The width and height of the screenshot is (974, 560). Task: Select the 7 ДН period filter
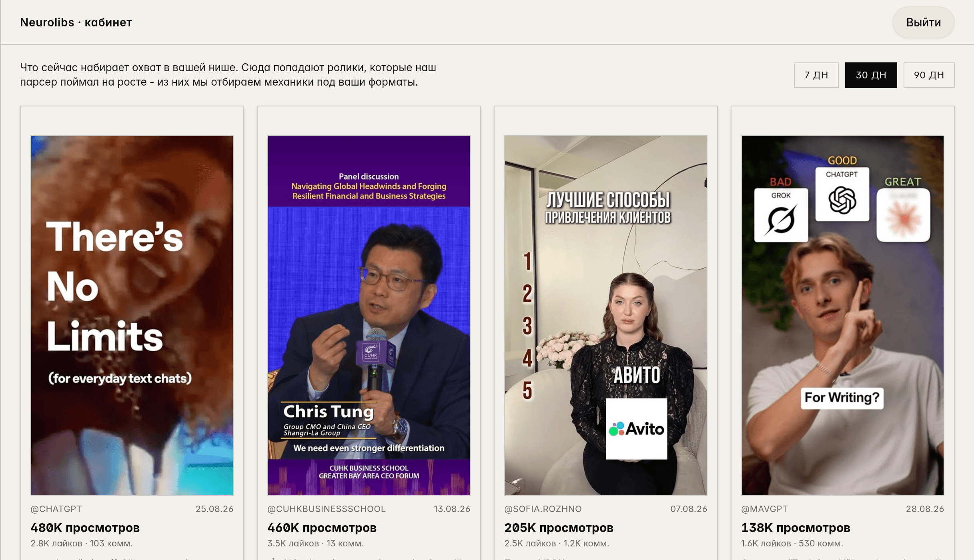pyautogui.click(x=816, y=75)
